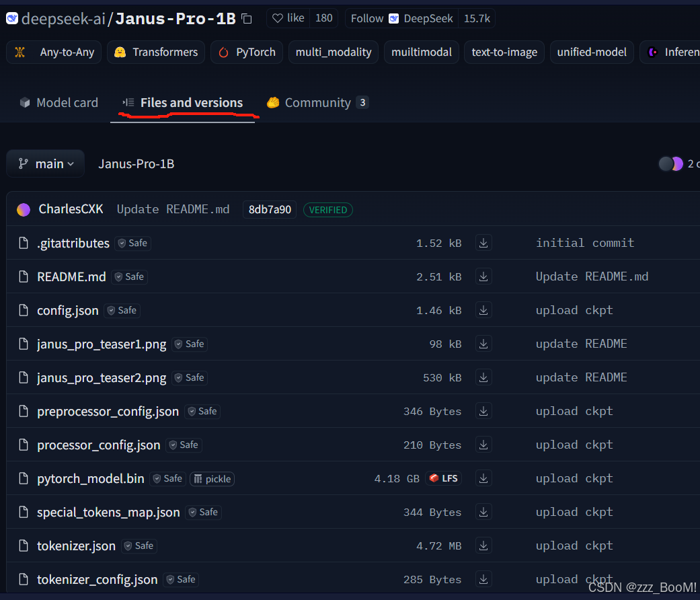Switch to the Community tab
This screenshot has height=600, width=700.
tap(317, 103)
